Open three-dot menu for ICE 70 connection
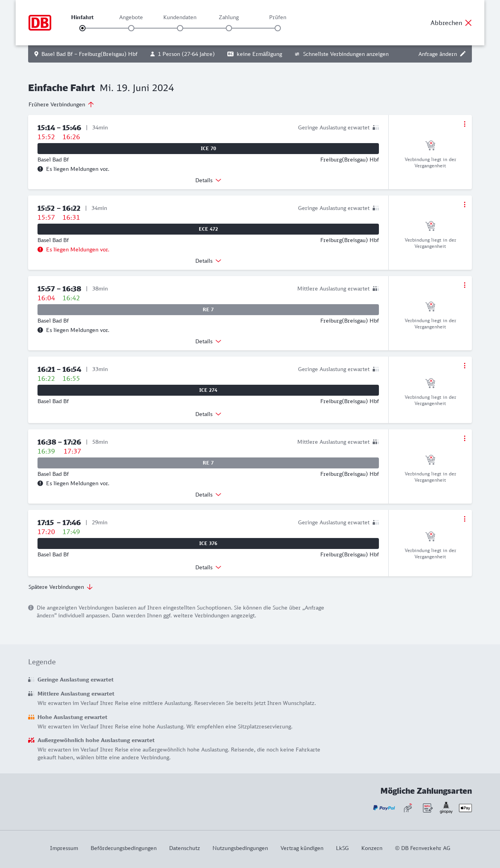This screenshot has width=500, height=868. pos(464,124)
